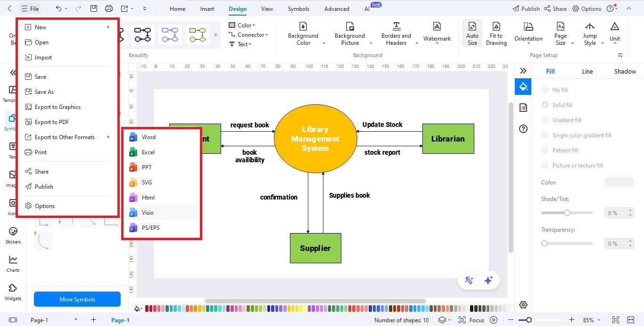The height and width of the screenshot is (326, 644).
Task: Choose Visio export format
Action: click(x=162, y=212)
